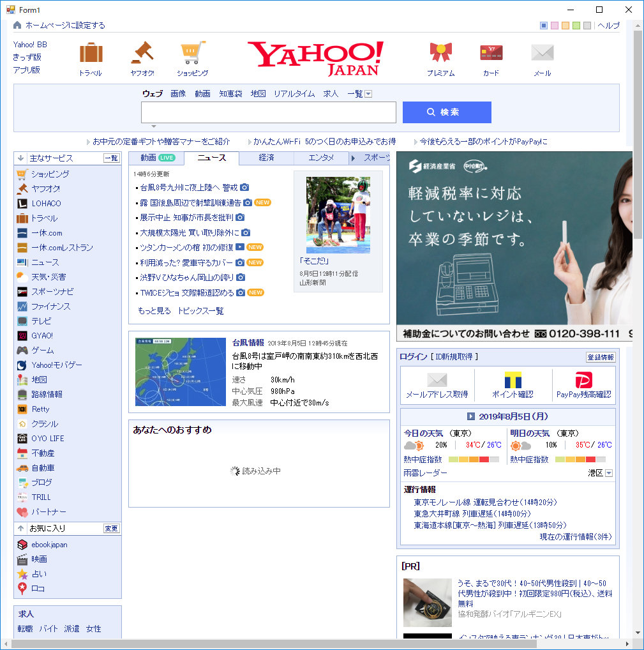Open the search suggestion arrow below search box

154,126
